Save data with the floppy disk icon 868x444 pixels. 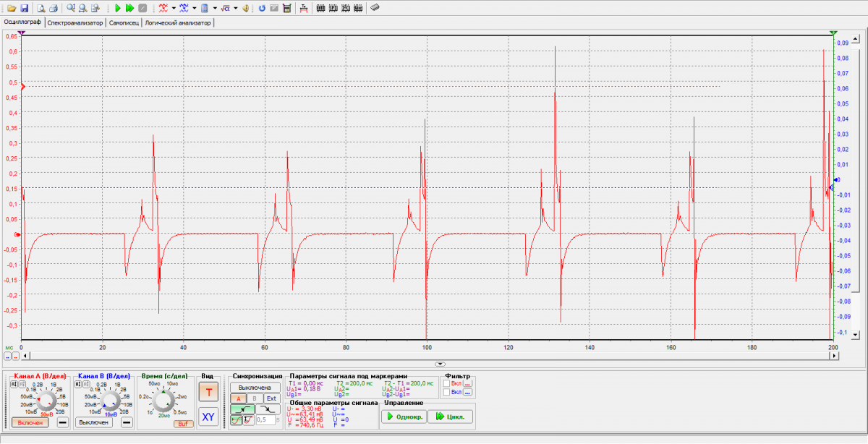24,8
